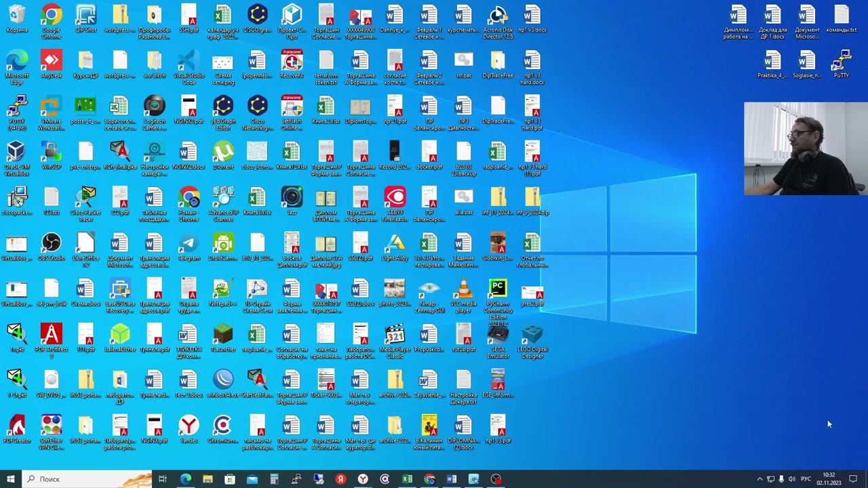Image resolution: width=868 pixels, height=488 pixels.
Task: Select the docker.pdf file
Action: [429, 155]
